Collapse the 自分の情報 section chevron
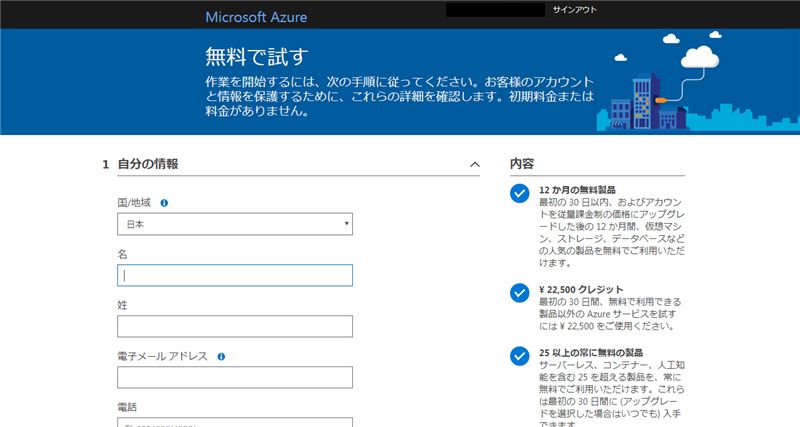This screenshot has width=800, height=427. [x=474, y=164]
